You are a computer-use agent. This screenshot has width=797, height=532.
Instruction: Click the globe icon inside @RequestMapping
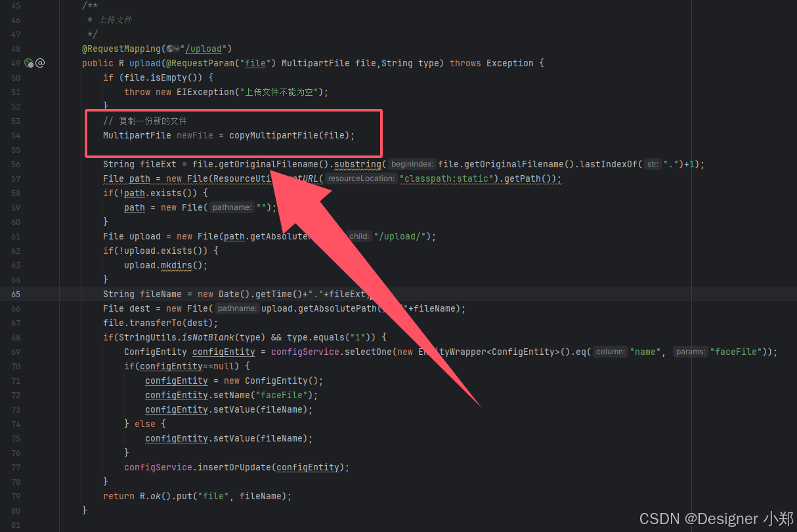[171, 49]
